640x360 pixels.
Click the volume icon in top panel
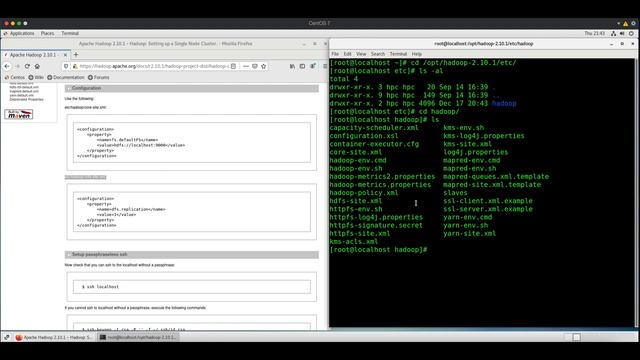[x=622, y=33]
